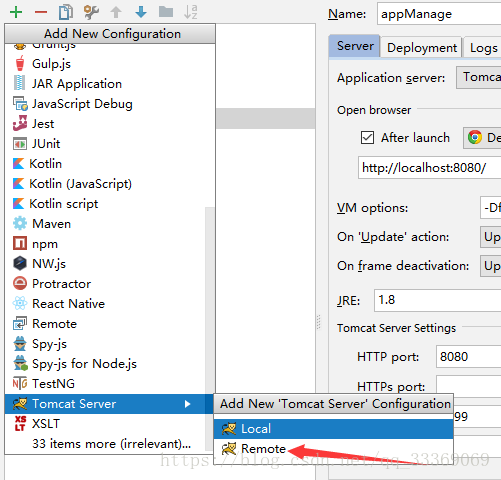Viewport: 501px width, 480px height.
Task: Click the XSLT icon
Action: [20, 423]
